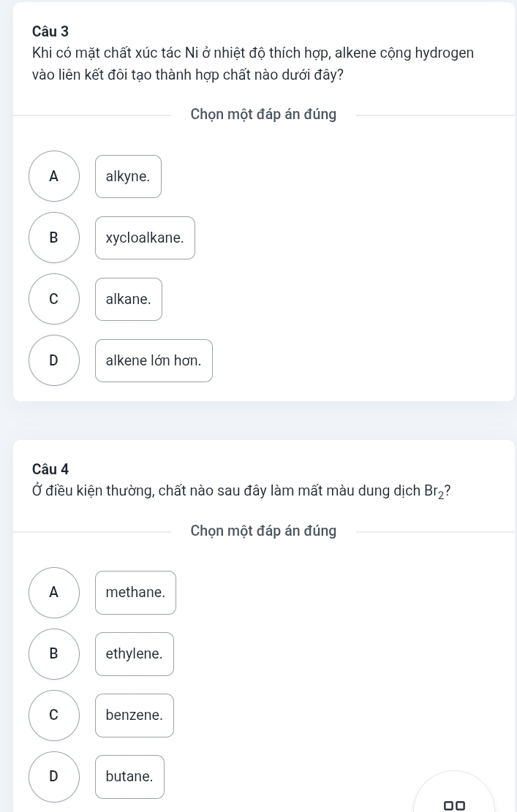Choose the answer 'ethylene.'
517x812 pixels.
pos(134,654)
